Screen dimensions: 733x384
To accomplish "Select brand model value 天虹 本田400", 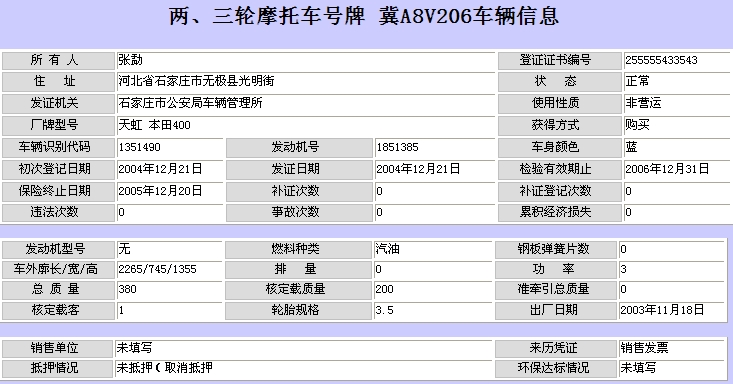I will point(154,125).
